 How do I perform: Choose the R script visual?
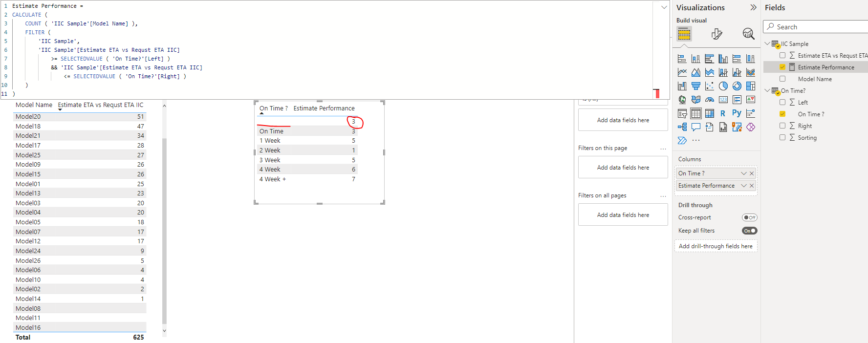[x=723, y=113]
